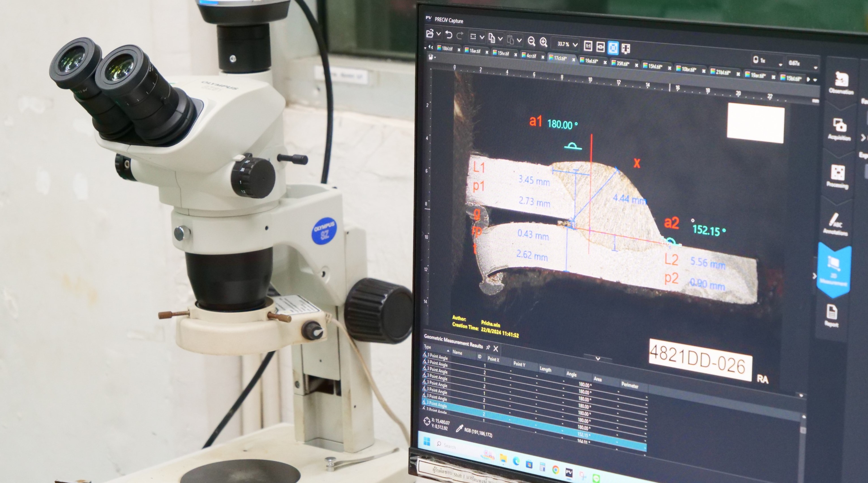
Task: Click the Zoom Out magnifier icon
Action: pyautogui.click(x=531, y=42)
